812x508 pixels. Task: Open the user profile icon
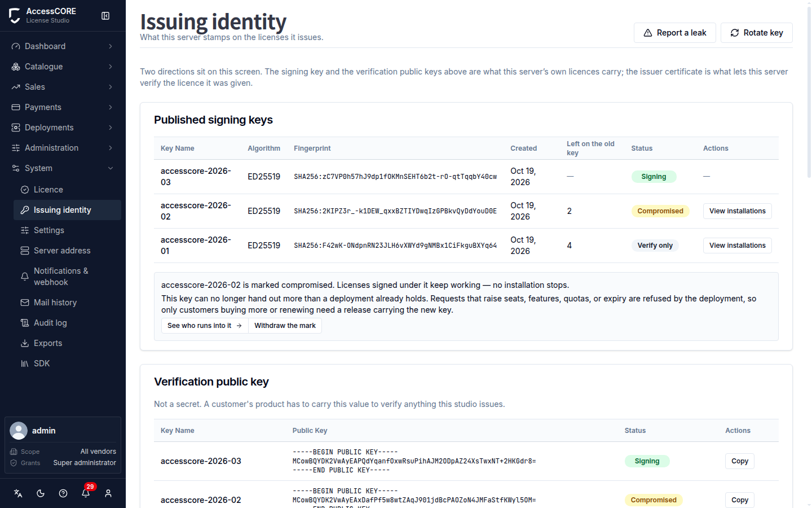click(108, 493)
